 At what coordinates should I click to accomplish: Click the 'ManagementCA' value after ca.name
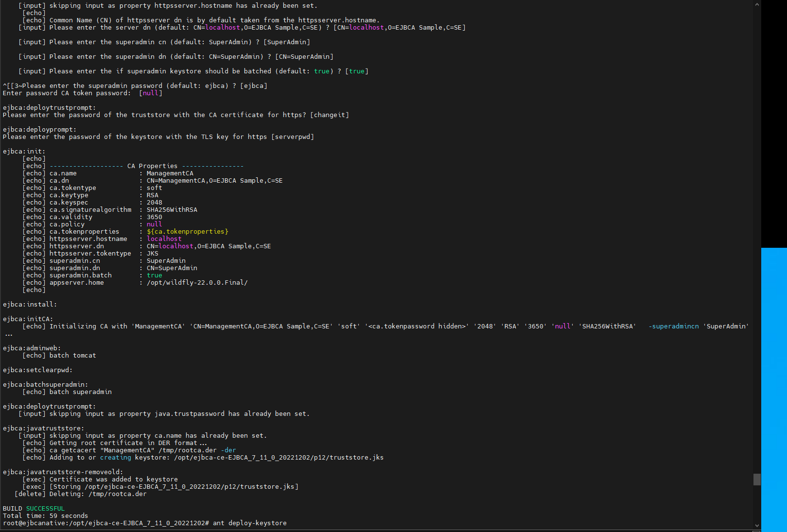pyautogui.click(x=170, y=173)
